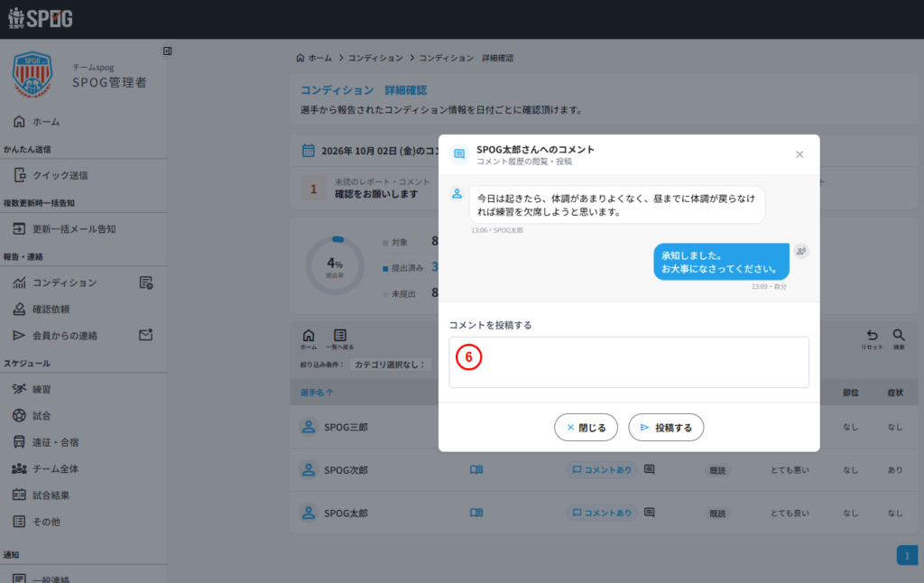Viewport: 924px width, 583px height.
Task: Go to page 1 in pagination
Action: coord(908,555)
